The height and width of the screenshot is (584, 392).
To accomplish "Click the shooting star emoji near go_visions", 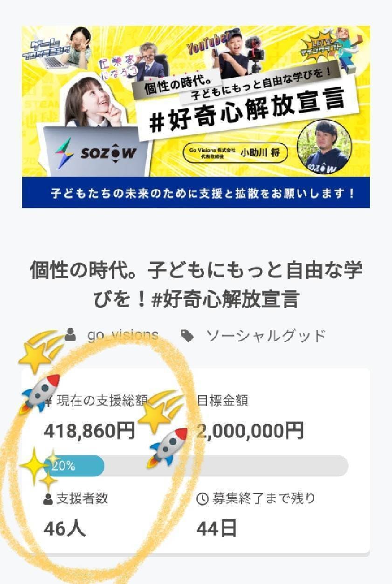I will click(41, 351).
